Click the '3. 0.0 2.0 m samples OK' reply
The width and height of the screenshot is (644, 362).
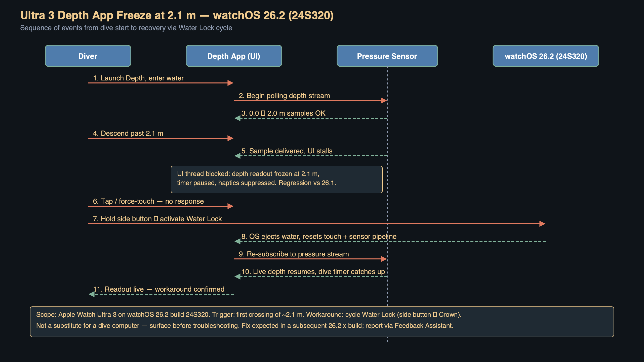pos(283,113)
